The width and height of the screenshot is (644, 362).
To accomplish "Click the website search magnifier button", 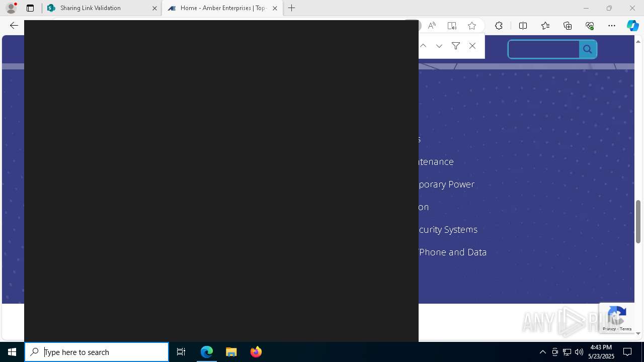I will 588,49.
